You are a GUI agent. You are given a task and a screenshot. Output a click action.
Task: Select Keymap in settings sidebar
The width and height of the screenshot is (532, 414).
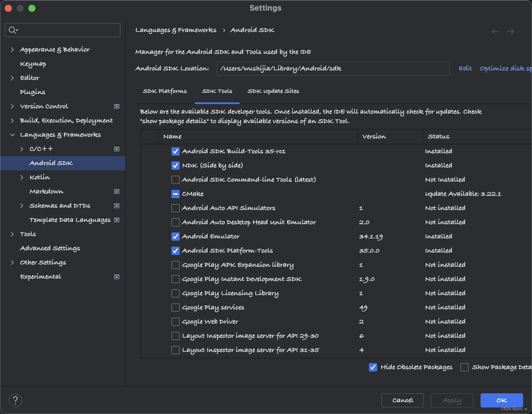[33, 64]
